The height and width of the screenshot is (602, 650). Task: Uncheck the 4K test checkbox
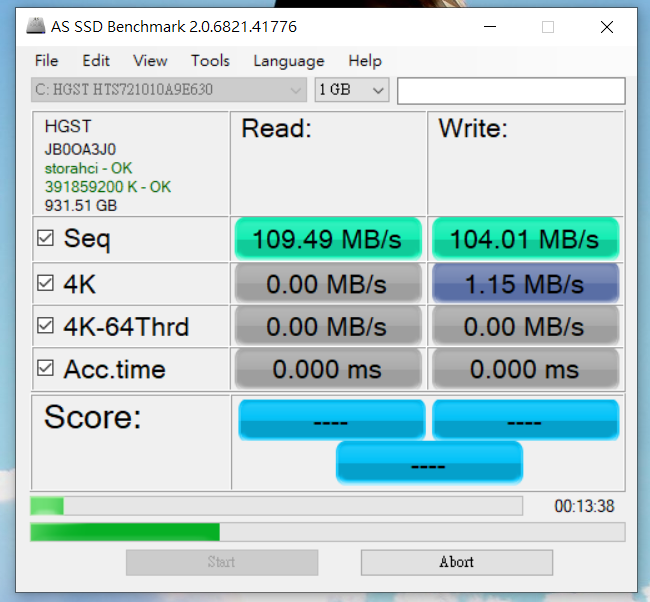[45, 284]
